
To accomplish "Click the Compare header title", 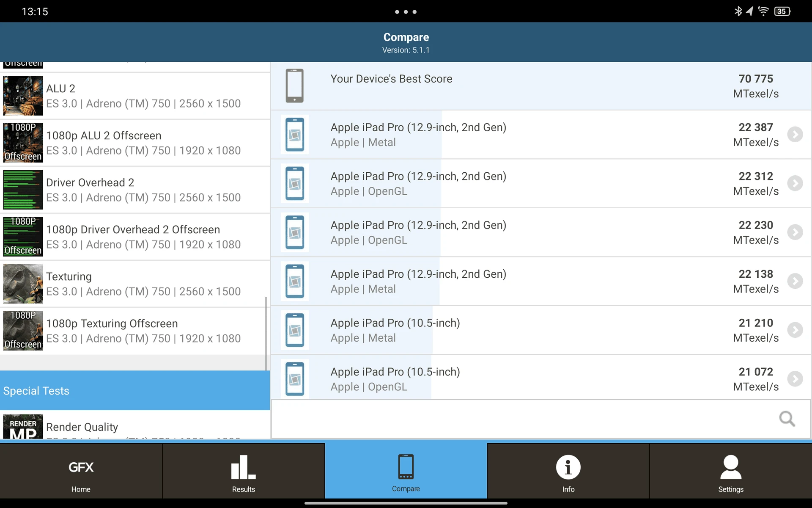I will point(406,37).
